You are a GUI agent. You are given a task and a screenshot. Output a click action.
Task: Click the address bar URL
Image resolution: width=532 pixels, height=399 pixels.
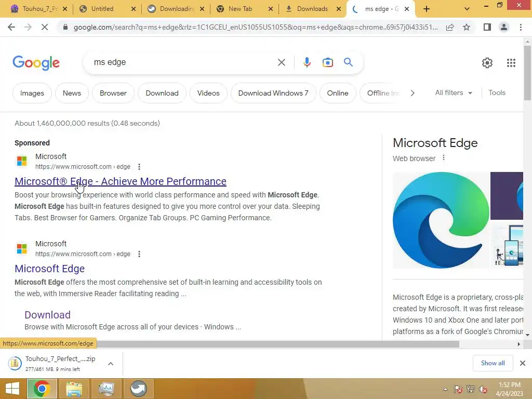pyautogui.click(x=256, y=27)
